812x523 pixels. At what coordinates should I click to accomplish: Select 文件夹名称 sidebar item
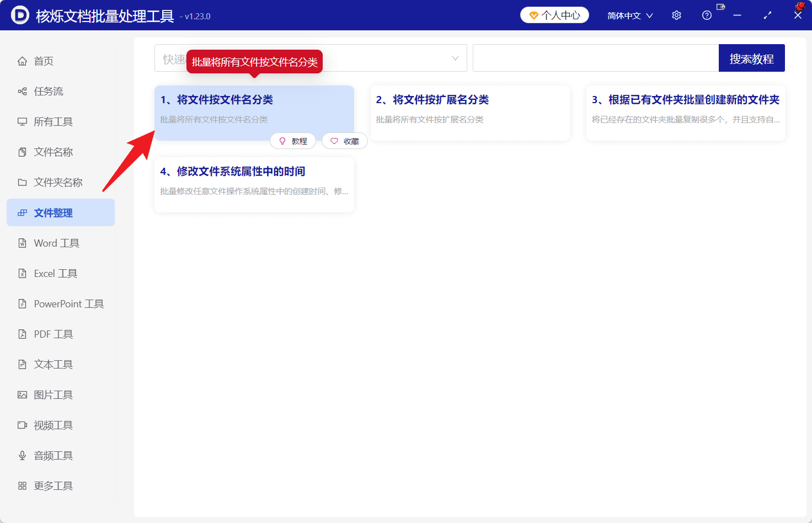tap(61, 182)
